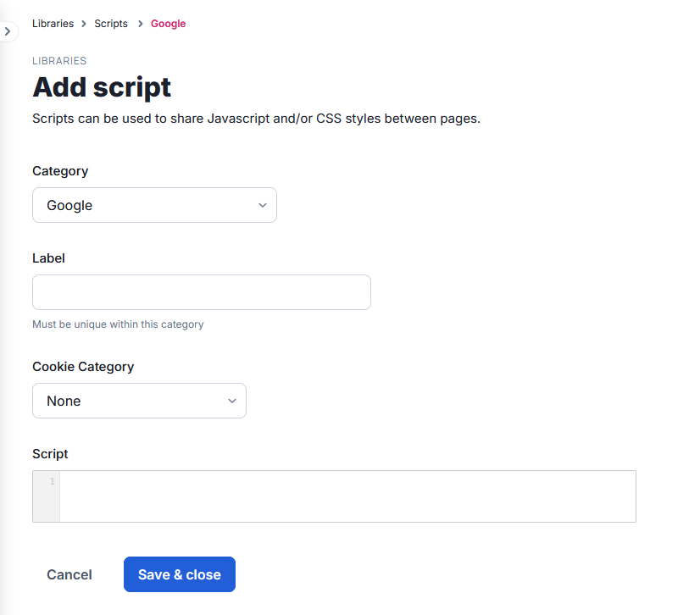Click the Add script page heading
This screenshot has height=615, width=700.
102,87
